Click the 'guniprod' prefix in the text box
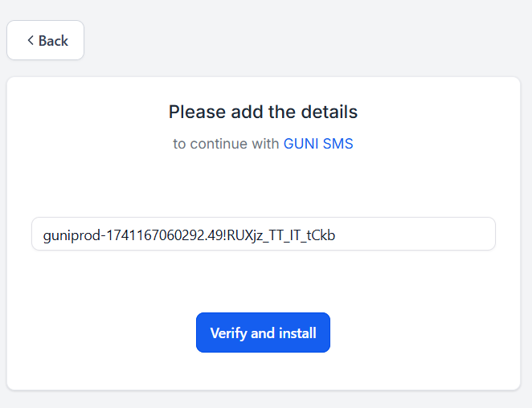 pyautogui.click(x=72, y=235)
